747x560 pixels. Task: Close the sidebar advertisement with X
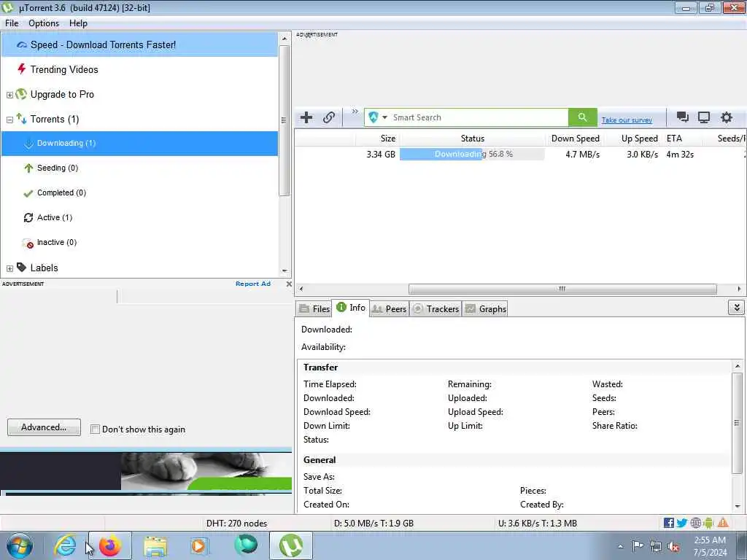pos(289,284)
